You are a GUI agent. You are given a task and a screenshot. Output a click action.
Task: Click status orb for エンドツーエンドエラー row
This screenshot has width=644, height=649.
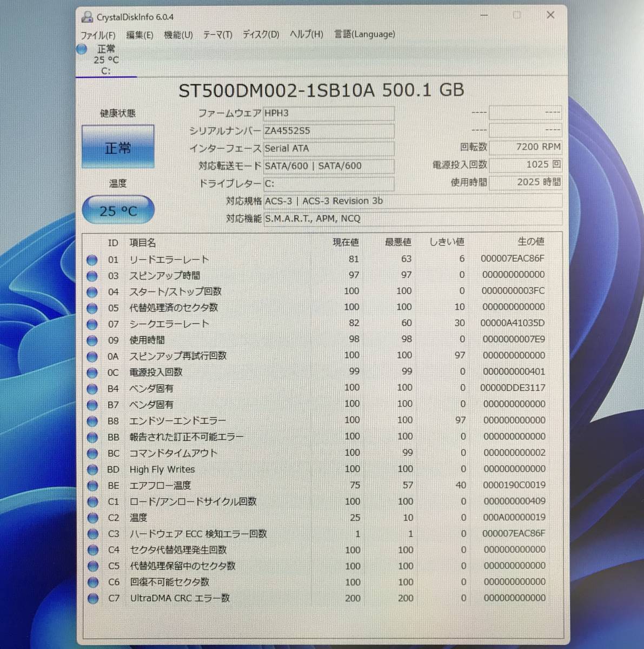(92, 421)
